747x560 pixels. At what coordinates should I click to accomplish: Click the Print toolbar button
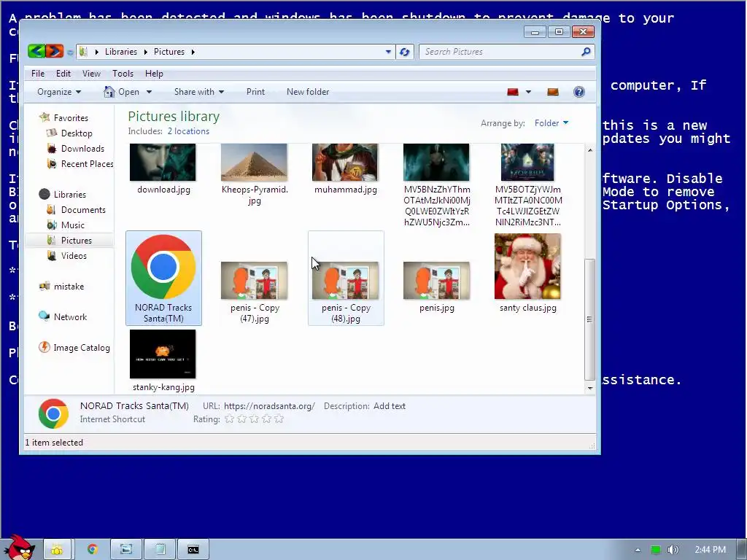pos(255,92)
